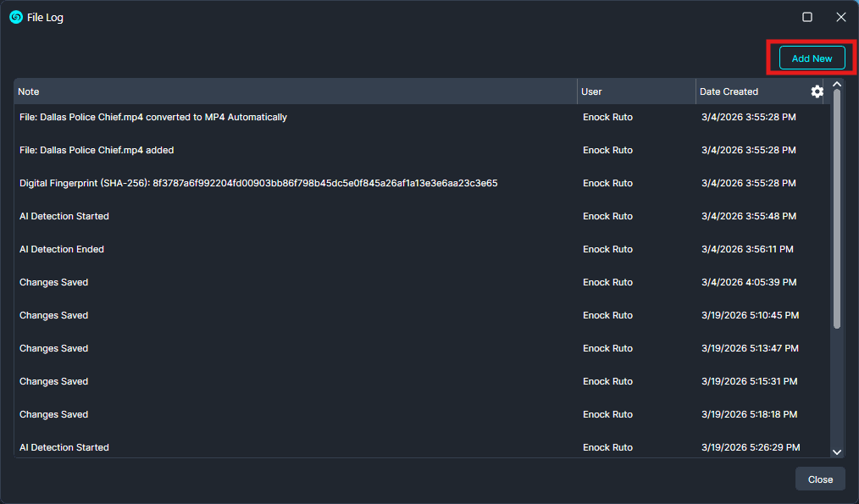
Task: Click the File Log app logo icon
Action: click(x=15, y=17)
